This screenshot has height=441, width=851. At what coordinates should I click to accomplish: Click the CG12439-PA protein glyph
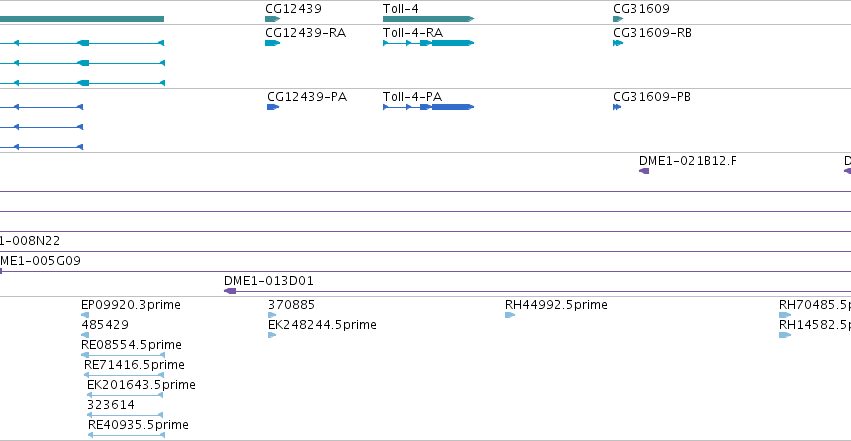[x=273, y=107]
